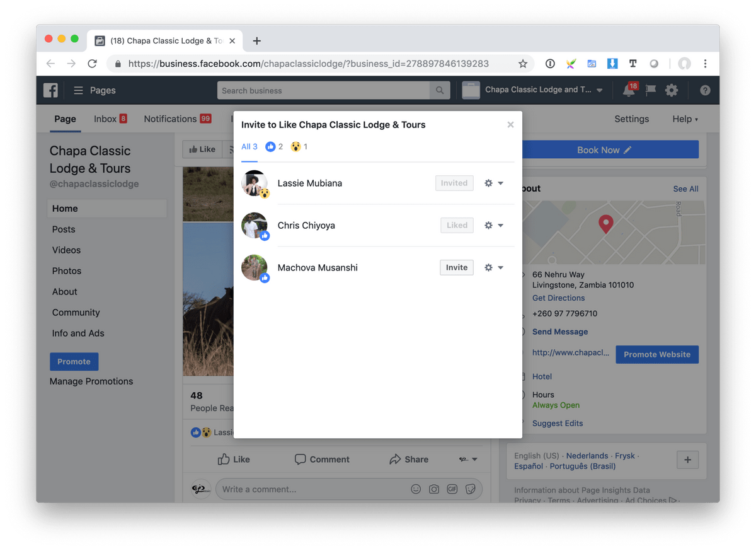Like the post with the thumbs-up action
This screenshot has height=551, width=756.
coord(233,460)
